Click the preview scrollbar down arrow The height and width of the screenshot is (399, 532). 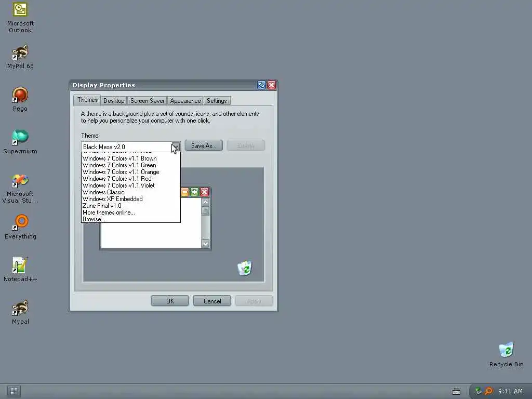tap(205, 244)
